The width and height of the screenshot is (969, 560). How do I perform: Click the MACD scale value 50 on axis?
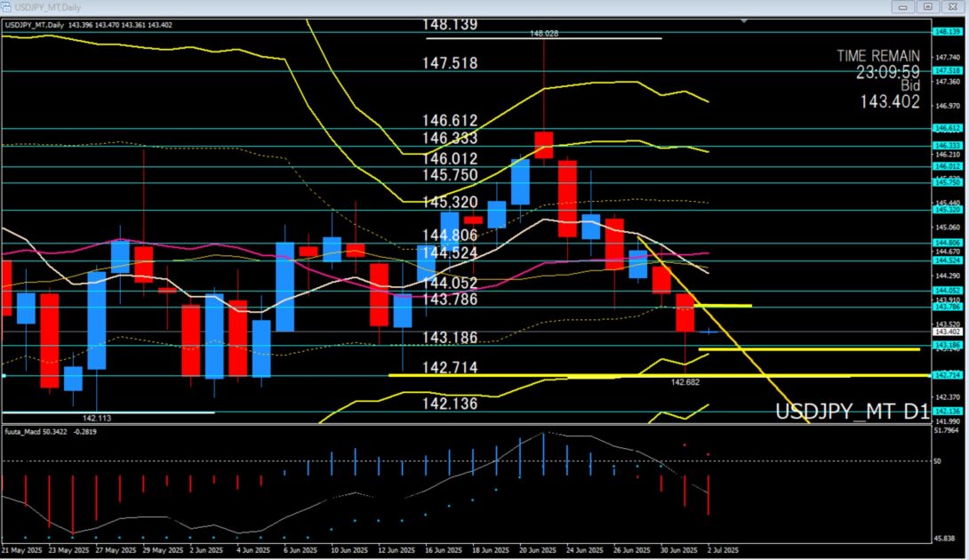pyautogui.click(x=937, y=461)
